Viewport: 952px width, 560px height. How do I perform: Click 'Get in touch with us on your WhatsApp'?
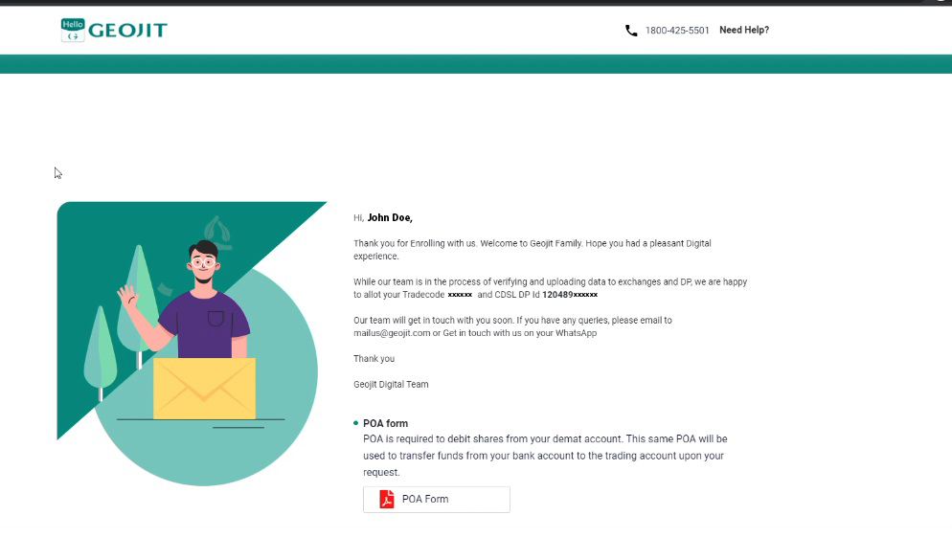click(520, 333)
